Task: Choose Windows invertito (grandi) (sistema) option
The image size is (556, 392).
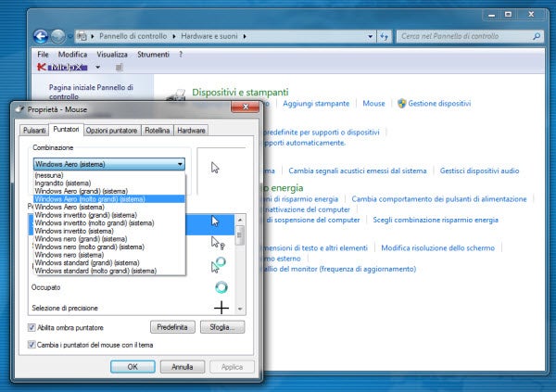Action: (x=109, y=215)
